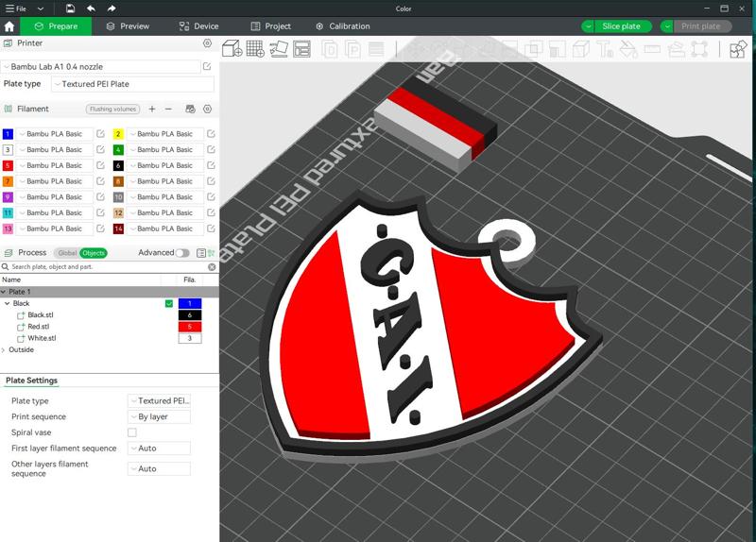Screen dimensions: 756x542
Task: Edit filament 5 preset icon
Action: pyautogui.click(x=100, y=165)
